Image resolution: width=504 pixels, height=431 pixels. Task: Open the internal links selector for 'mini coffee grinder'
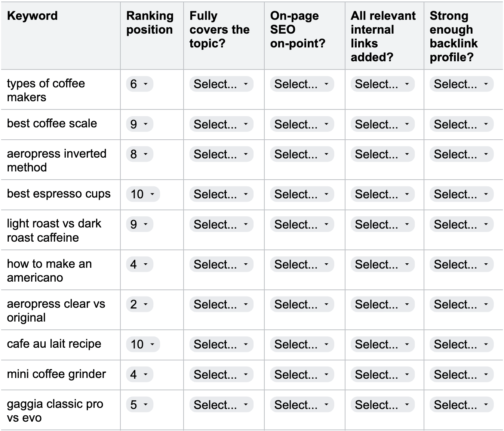click(x=382, y=374)
